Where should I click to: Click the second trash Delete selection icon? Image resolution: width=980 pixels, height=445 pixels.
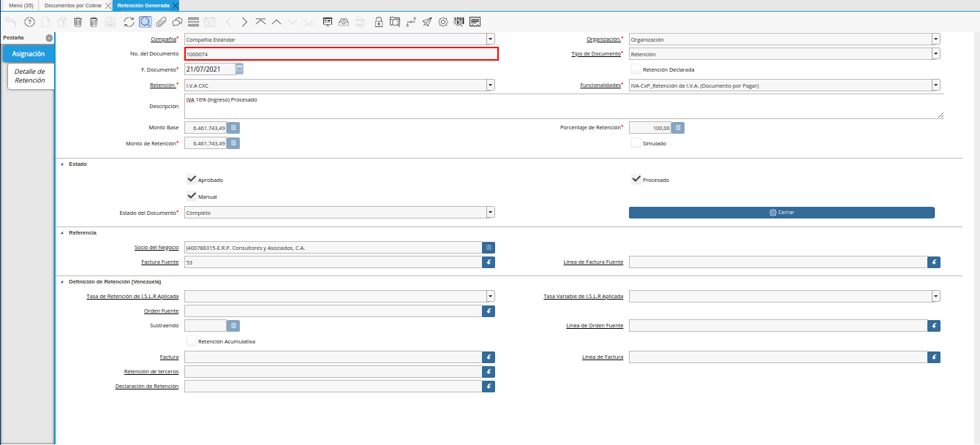94,22
